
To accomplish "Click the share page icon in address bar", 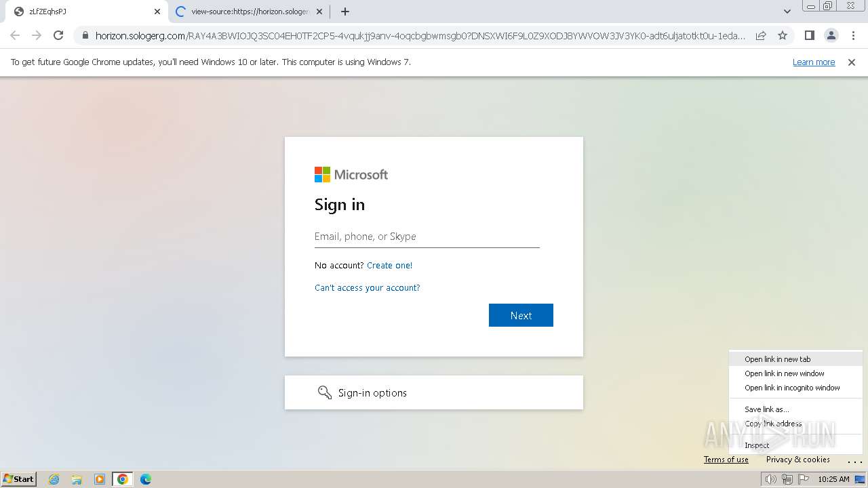I will coord(761,35).
